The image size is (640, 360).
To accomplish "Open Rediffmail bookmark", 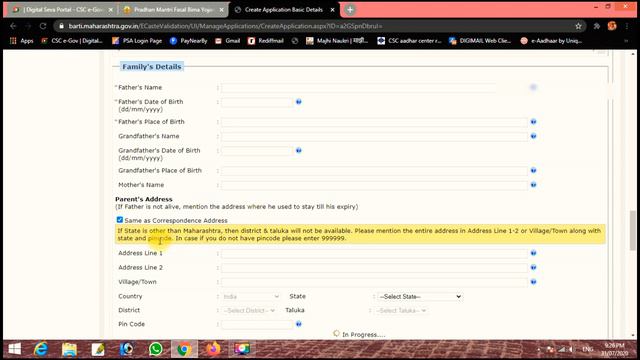I will coord(266,40).
